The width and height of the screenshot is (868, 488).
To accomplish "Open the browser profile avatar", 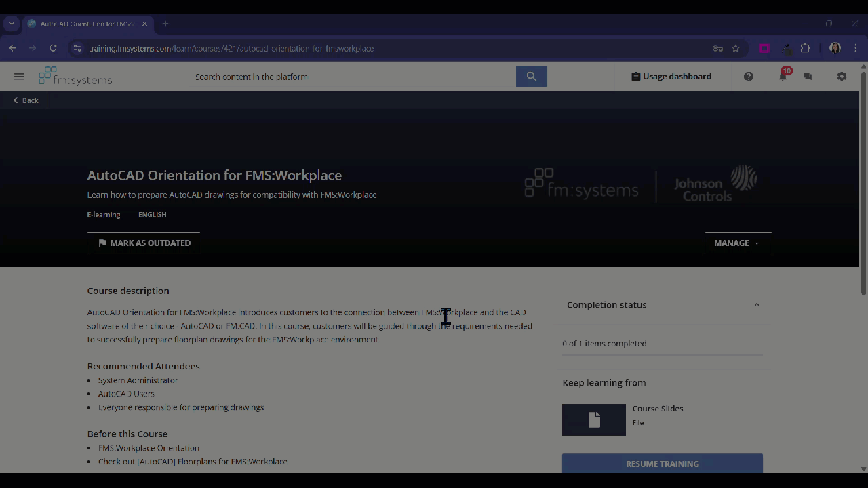I will coord(835,48).
